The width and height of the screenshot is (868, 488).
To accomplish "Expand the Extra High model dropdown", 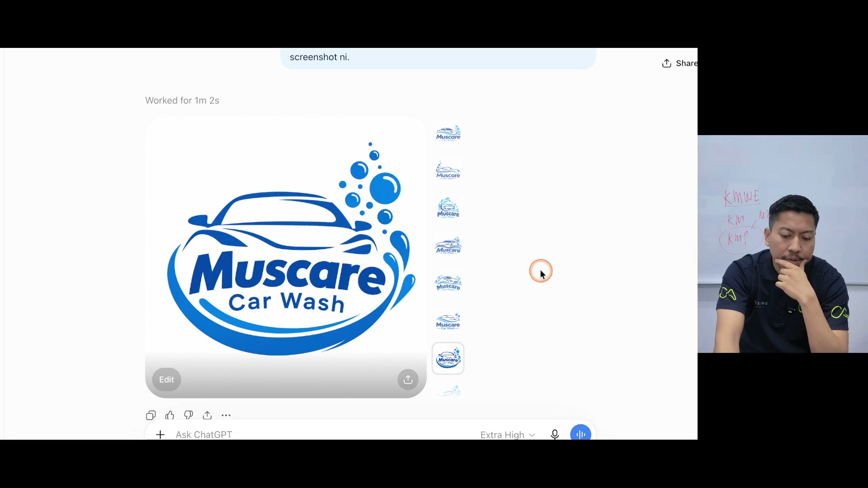I will 508,435.
